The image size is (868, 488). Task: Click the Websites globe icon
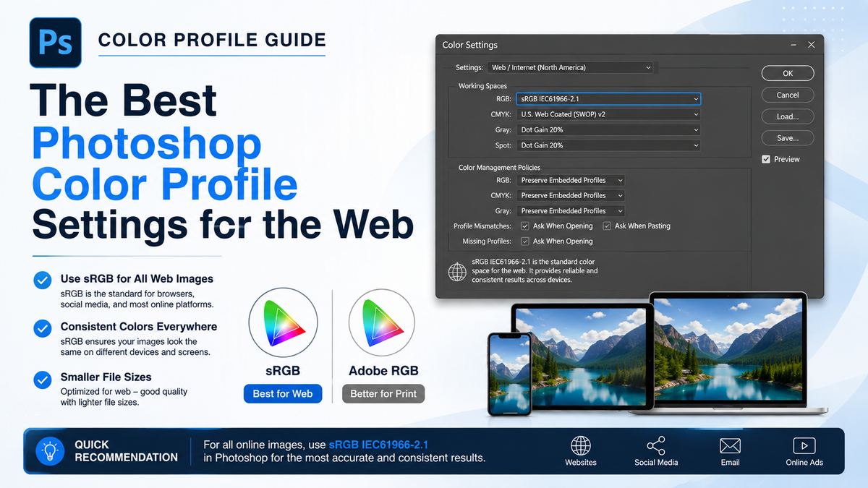click(581, 445)
